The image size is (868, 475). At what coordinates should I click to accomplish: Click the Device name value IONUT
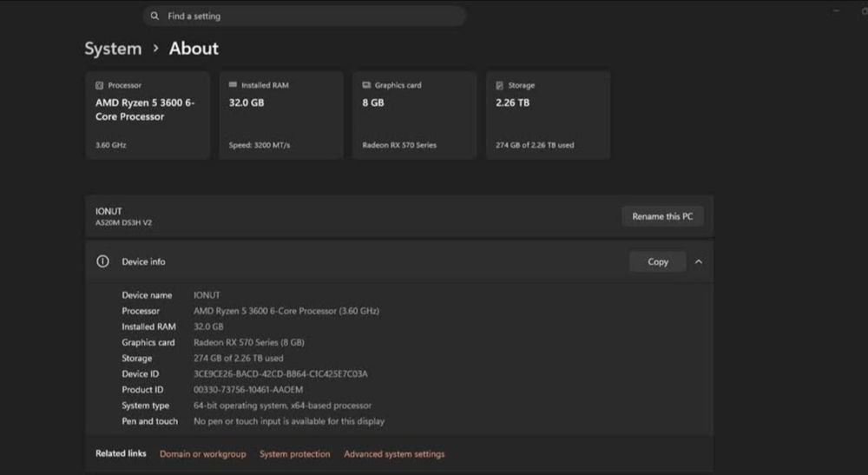click(207, 295)
